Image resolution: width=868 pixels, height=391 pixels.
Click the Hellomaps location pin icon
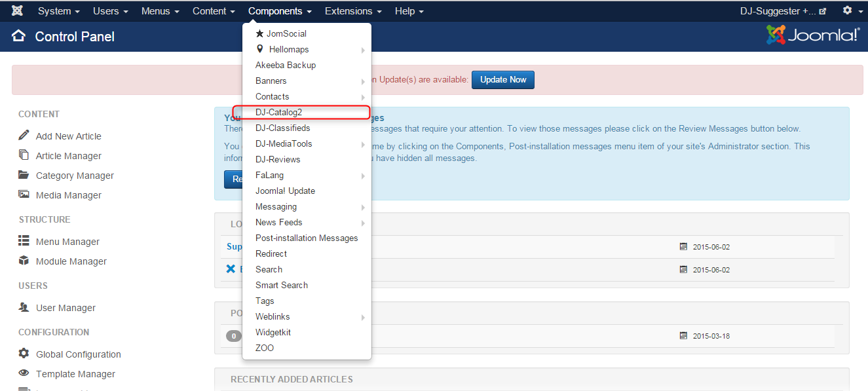point(260,49)
